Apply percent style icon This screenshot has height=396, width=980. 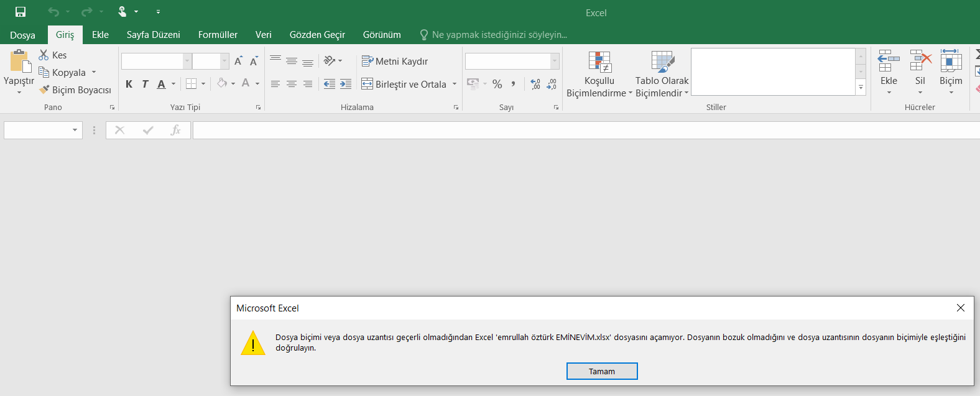click(497, 84)
